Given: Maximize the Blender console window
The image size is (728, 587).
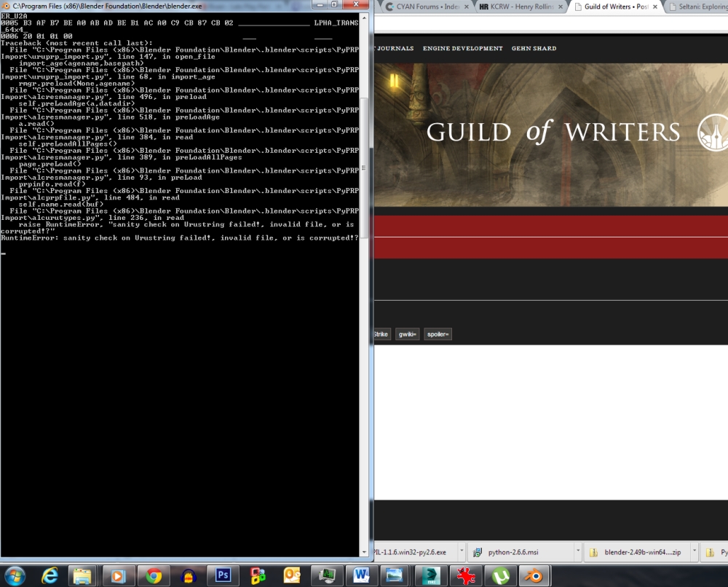Looking at the screenshot, I should 334,4.
